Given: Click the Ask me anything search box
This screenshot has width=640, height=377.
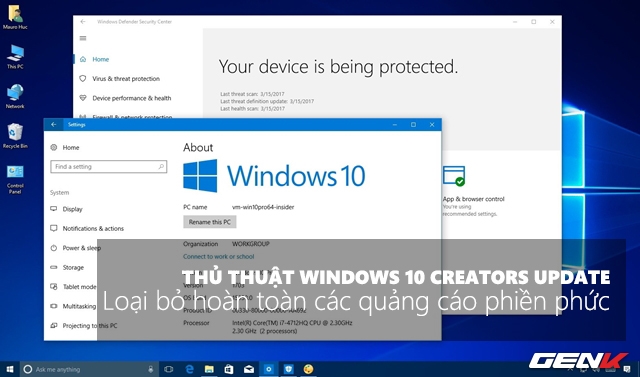Looking at the screenshot, I should (x=89, y=369).
